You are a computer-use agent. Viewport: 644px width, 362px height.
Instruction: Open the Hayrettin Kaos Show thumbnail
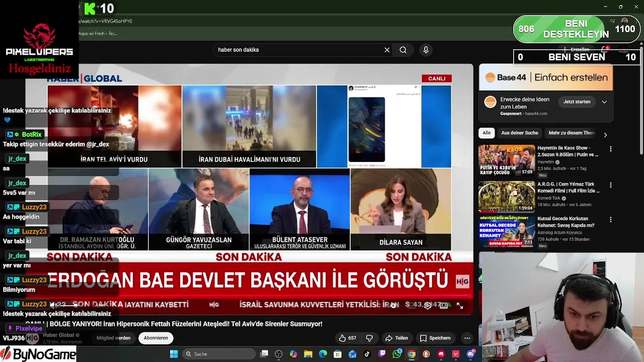pyautogui.click(x=507, y=160)
